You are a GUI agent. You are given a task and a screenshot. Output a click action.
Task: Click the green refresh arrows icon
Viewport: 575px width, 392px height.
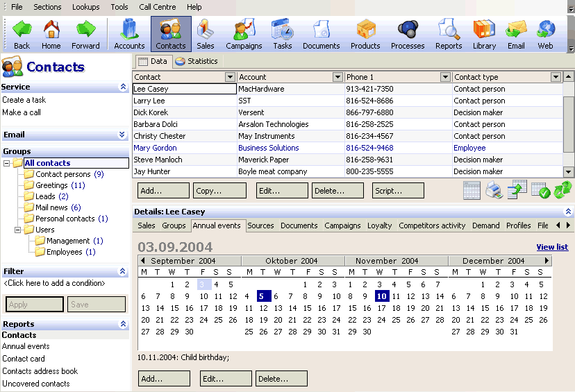pyautogui.click(x=562, y=190)
